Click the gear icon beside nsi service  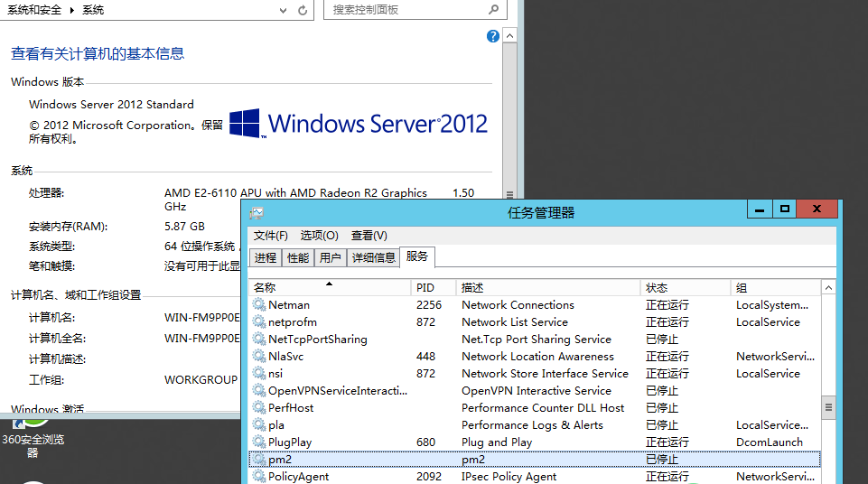coord(258,373)
